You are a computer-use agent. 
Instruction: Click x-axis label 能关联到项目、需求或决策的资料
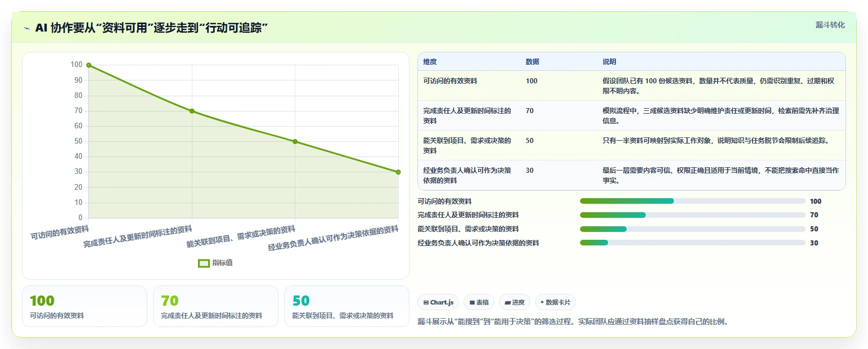coord(241,236)
